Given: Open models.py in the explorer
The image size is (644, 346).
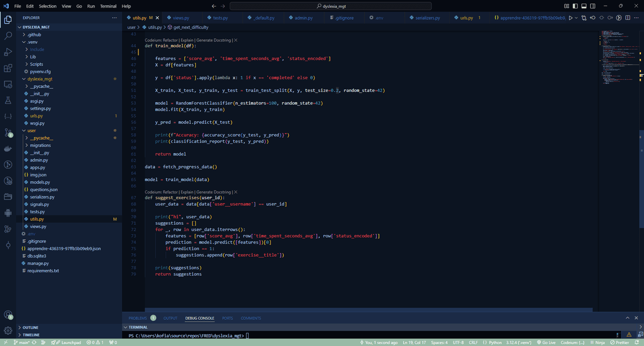Looking at the screenshot, I should click(70, 182).
